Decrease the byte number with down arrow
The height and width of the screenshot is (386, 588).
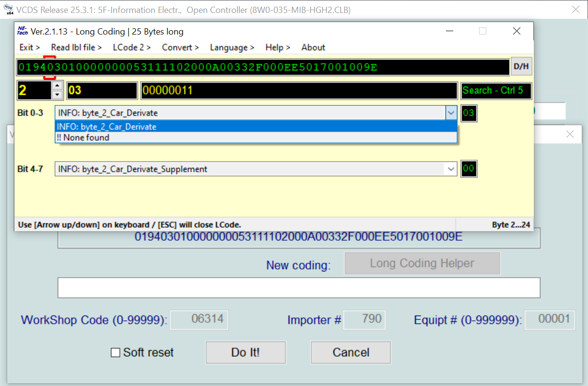[57, 94]
